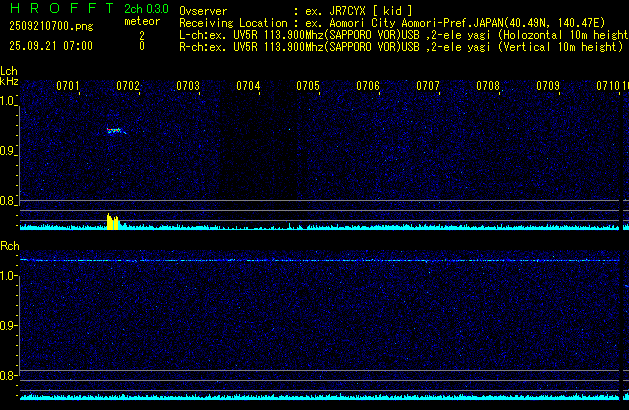Image resolution: width=629 pixels, height=410 pixels.
Task: Select the Lch channel label
Action: pyautogui.click(x=9, y=71)
